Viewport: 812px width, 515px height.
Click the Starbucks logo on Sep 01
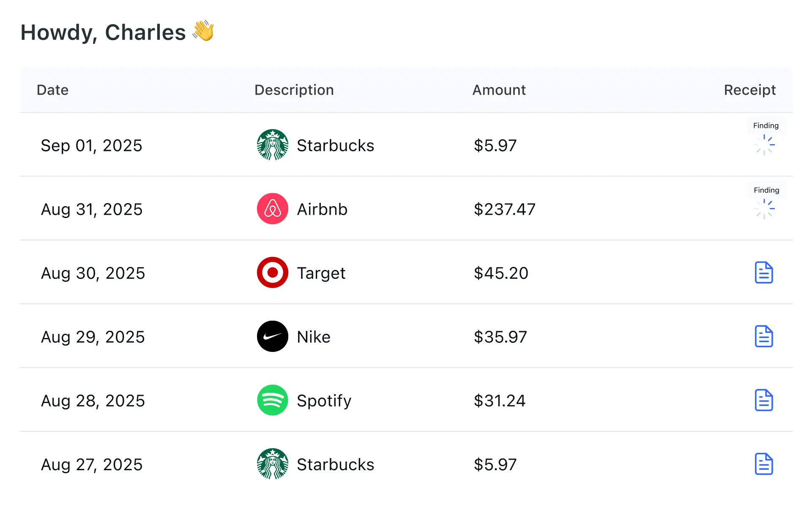click(x=273, y=145)
